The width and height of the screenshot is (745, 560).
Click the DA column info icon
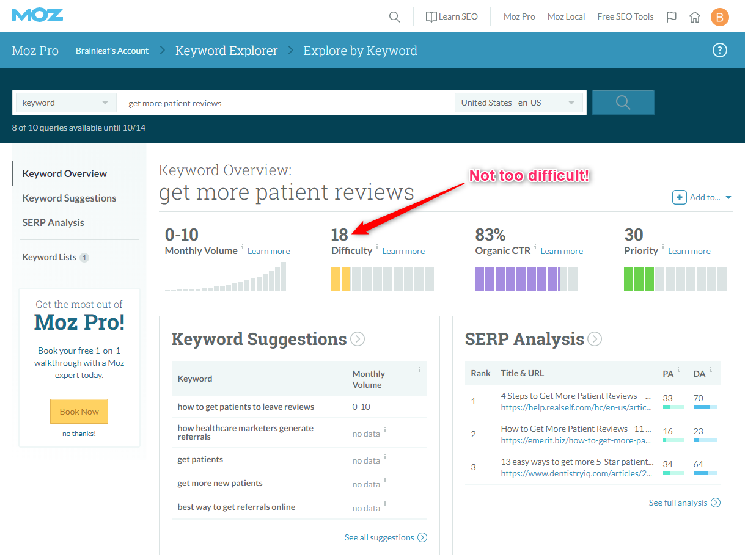710,369
